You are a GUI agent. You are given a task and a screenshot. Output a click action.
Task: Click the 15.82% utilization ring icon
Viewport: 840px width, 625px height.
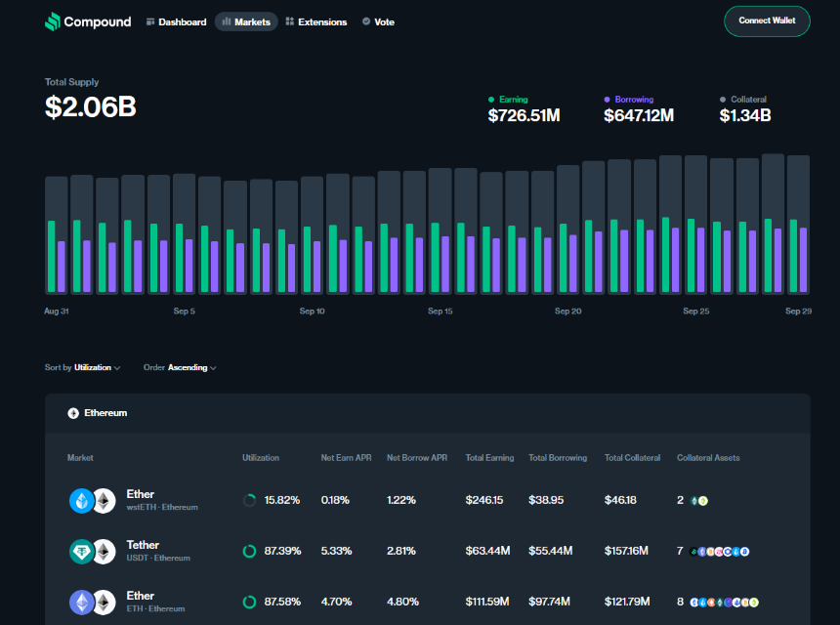249,500
